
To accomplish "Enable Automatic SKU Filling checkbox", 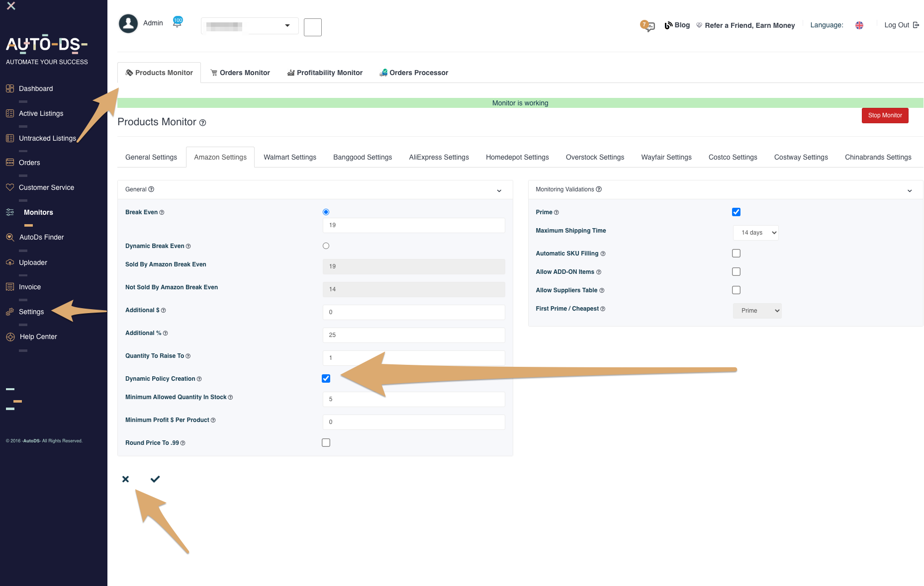I will 736,253.
